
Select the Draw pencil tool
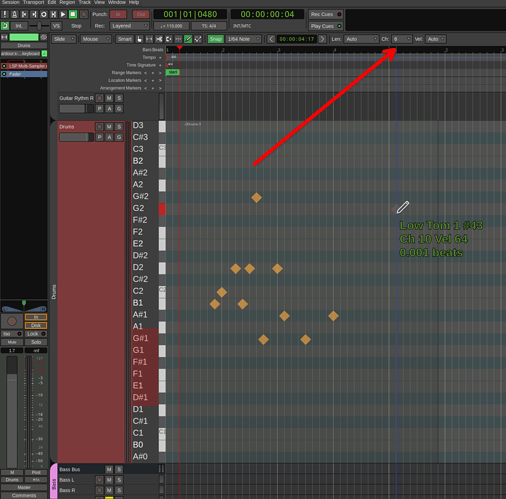(x=188, y=39)
